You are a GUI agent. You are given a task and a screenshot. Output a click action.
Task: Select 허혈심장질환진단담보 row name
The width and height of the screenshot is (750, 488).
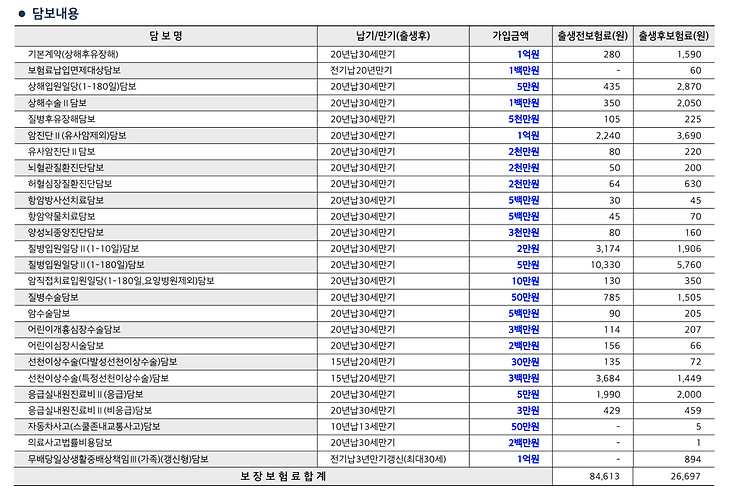pos(70,184)
